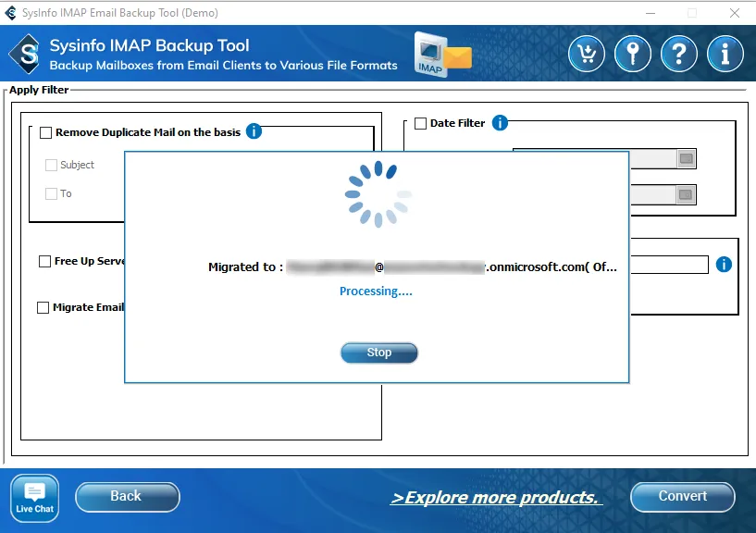This screenshot has height=533, width=756.
Task: Click the shopping cart buy icon
Action: pyautogui.click(x=587, y=54)
